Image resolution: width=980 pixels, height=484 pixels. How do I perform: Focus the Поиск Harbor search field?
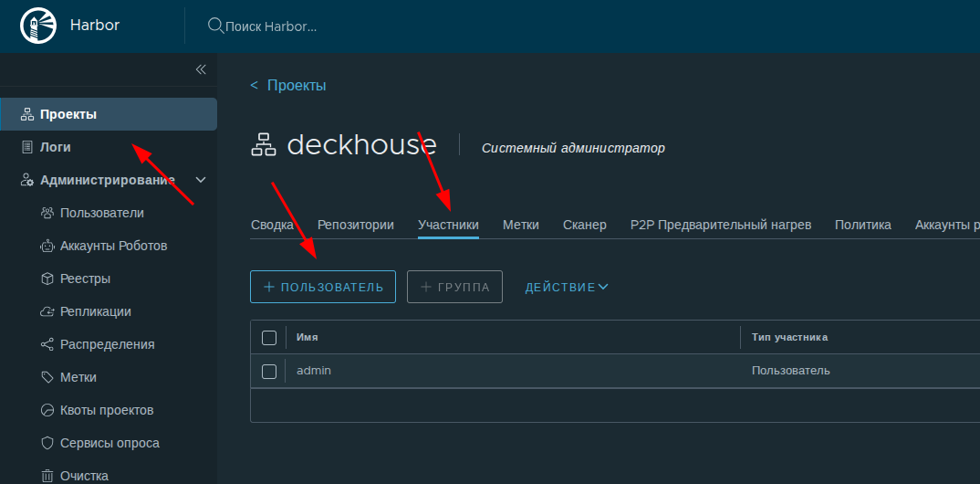tap(272, 26)
